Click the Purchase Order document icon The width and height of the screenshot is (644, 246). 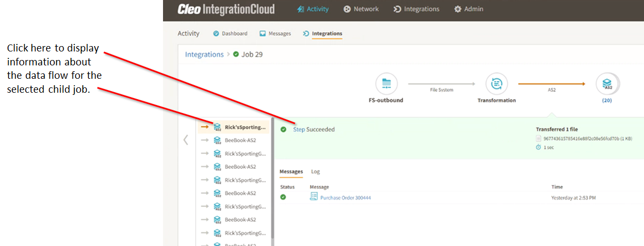(x=314, y=197)
